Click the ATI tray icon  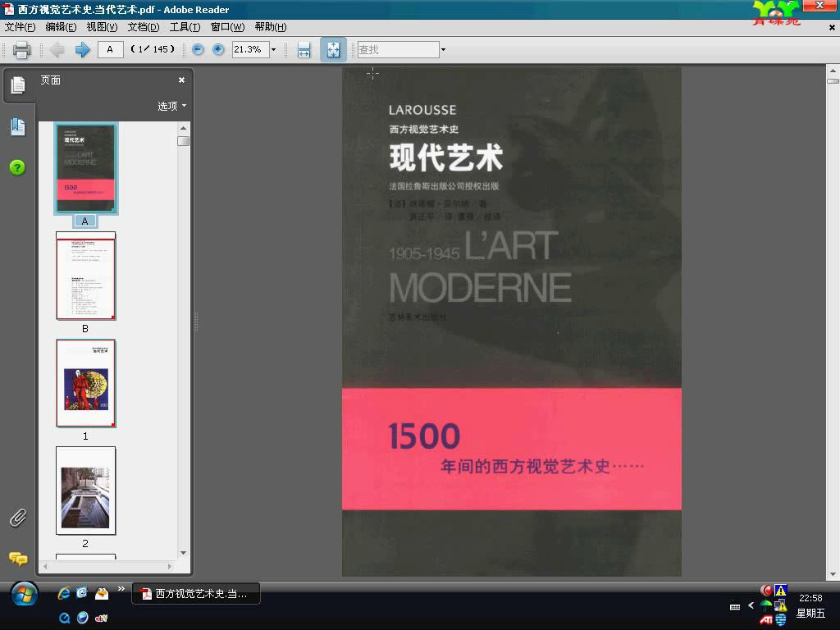(x=766, y=620)
